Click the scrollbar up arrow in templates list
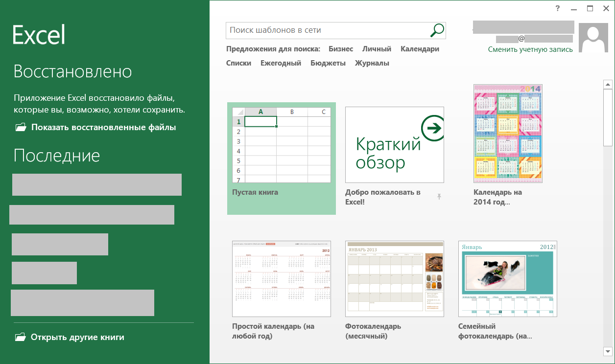The image size is (615, 364). tap(608, 84)
